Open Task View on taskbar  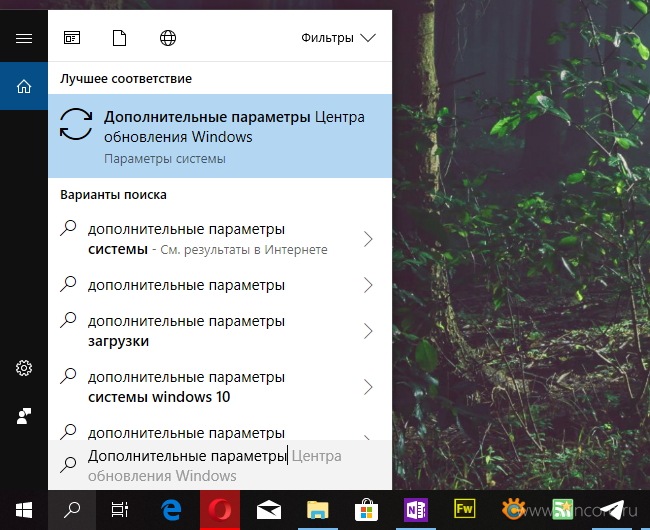(120, 510)
